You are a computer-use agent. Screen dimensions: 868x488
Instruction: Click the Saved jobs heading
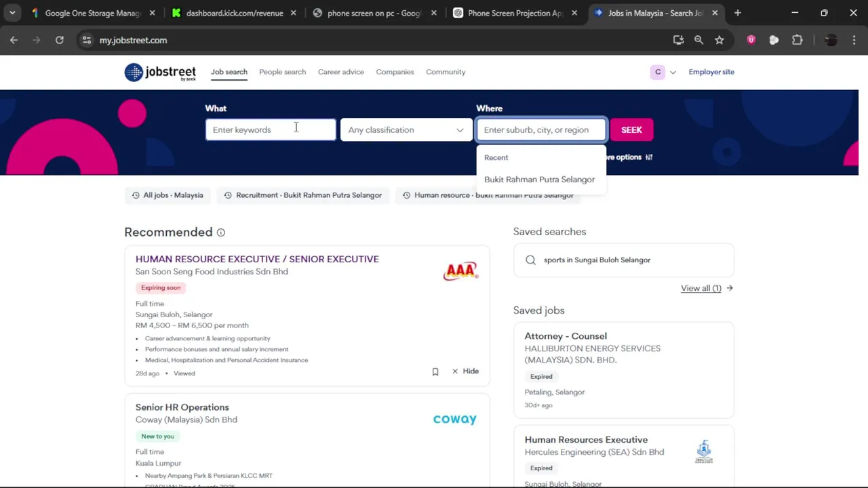coord(538,310)
